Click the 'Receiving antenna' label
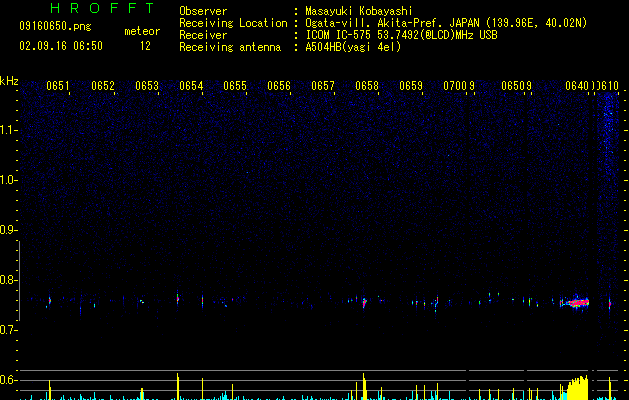Screen dimensions: 629x400 coord(230,47)
